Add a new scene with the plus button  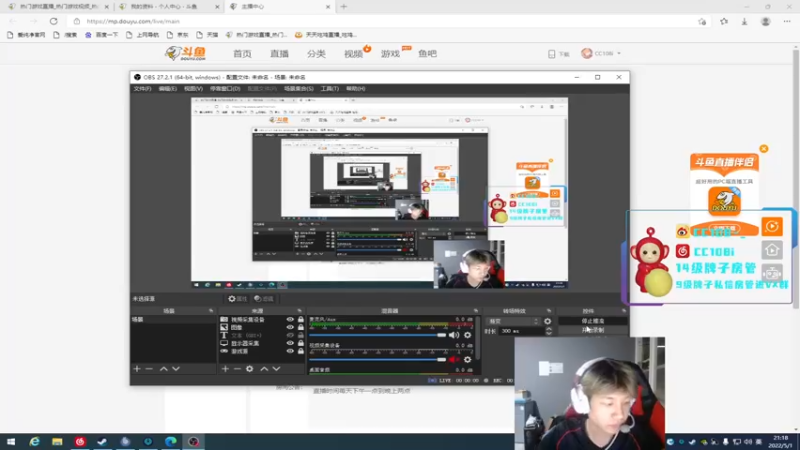point(137,368)
